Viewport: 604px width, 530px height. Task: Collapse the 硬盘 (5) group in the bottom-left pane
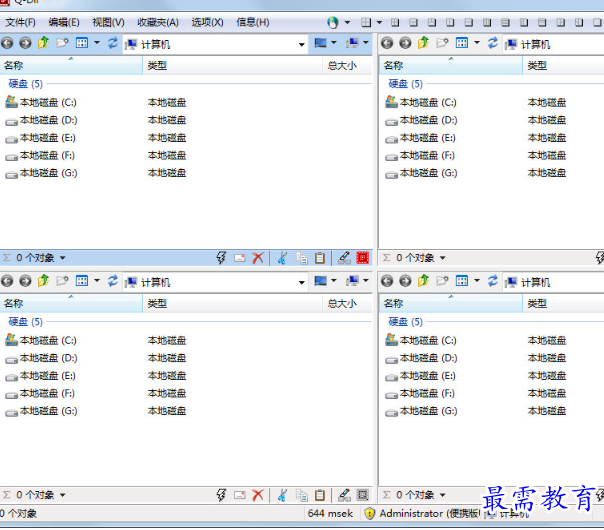pos(25,322)
